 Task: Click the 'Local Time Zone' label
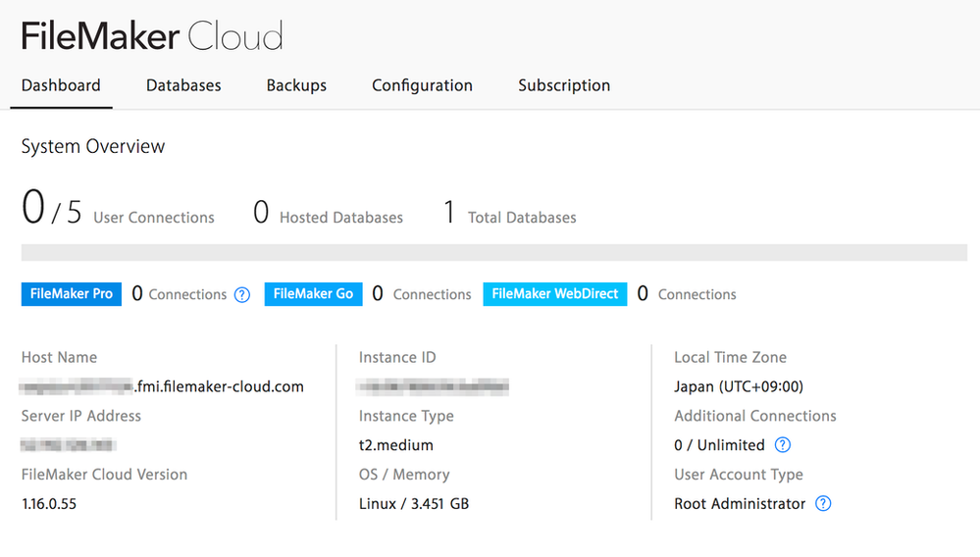(x=730, y=357)
